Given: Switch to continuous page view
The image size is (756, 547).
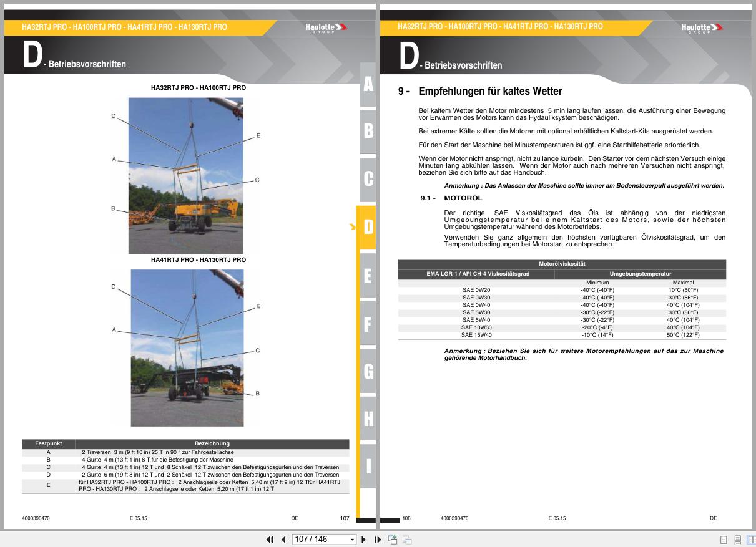Looking at the screenshot, I should [737, 540].
